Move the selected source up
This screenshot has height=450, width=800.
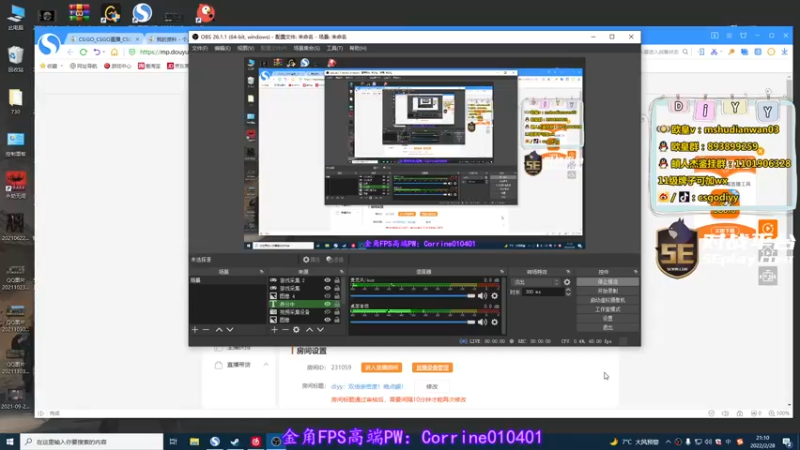(309, 330)
